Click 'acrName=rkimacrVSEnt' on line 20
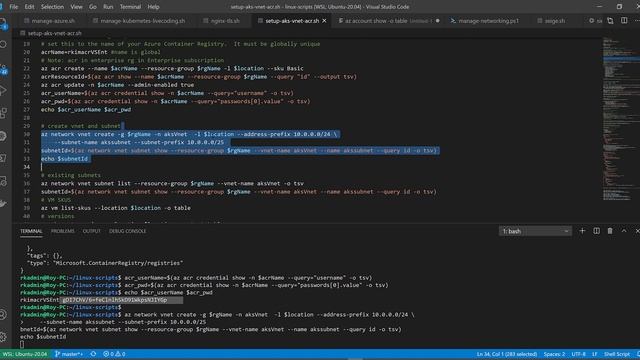The image size is (640, 360). [74, 52]
